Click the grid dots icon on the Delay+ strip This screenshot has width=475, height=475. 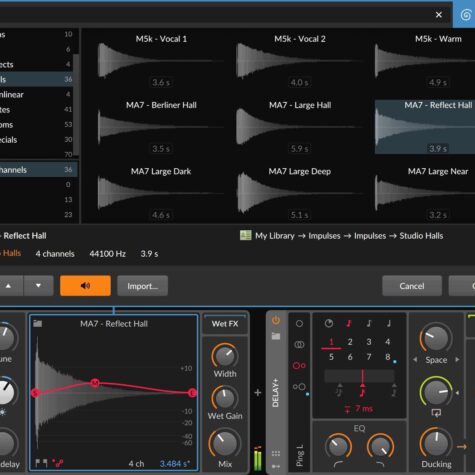(276, 453)
